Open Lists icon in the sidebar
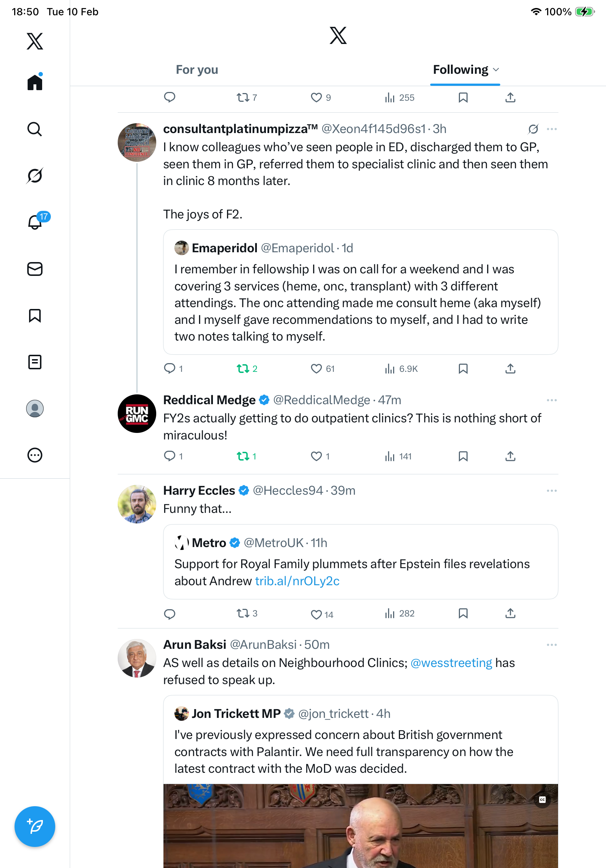 35,362
